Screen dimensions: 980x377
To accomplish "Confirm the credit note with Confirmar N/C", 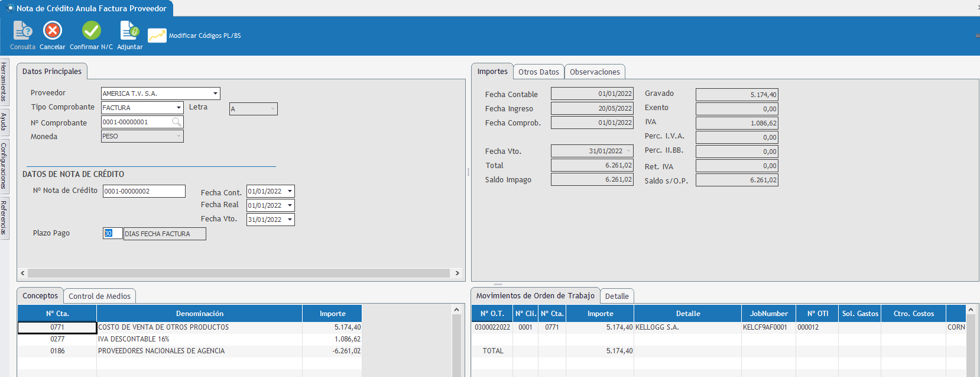I will pyautogui.click(x=91, y=31).
